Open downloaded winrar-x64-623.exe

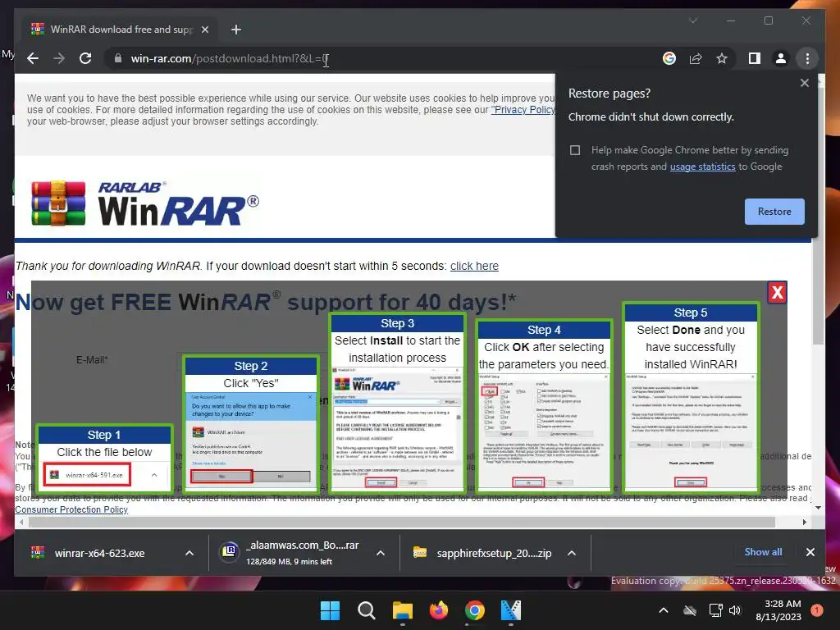point(99,554)
